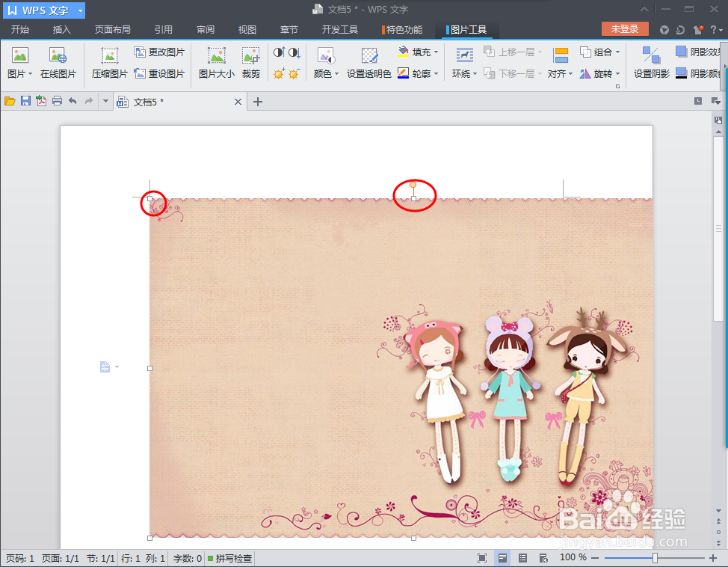
Task: Open the 开始 tab
Action: [20, 30]
